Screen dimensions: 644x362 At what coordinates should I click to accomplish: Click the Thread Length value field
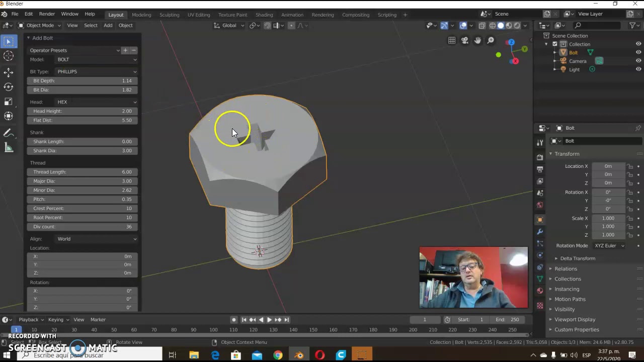(82, 172)
